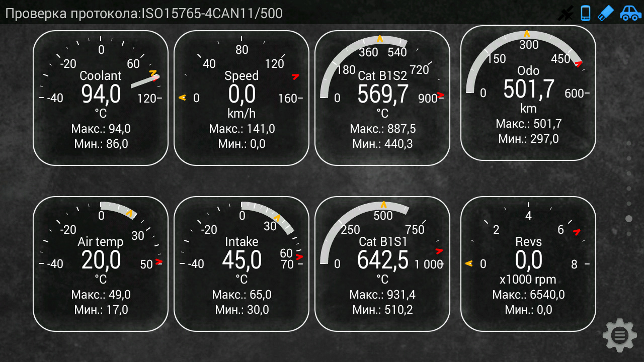Image resolution: width=644 pixels, height=362 pixels.
Task: Open the Revs rpm gauge
Action: [x=528, y=264]
